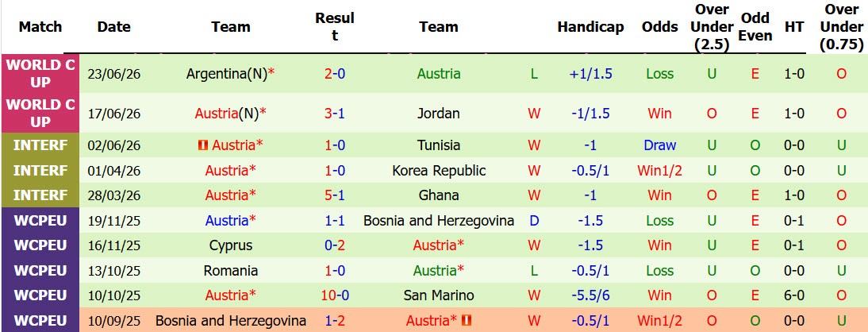Open the WORLD CUP tag for Argentina match
The image size is (868, 332).
(x=40, y=74)
